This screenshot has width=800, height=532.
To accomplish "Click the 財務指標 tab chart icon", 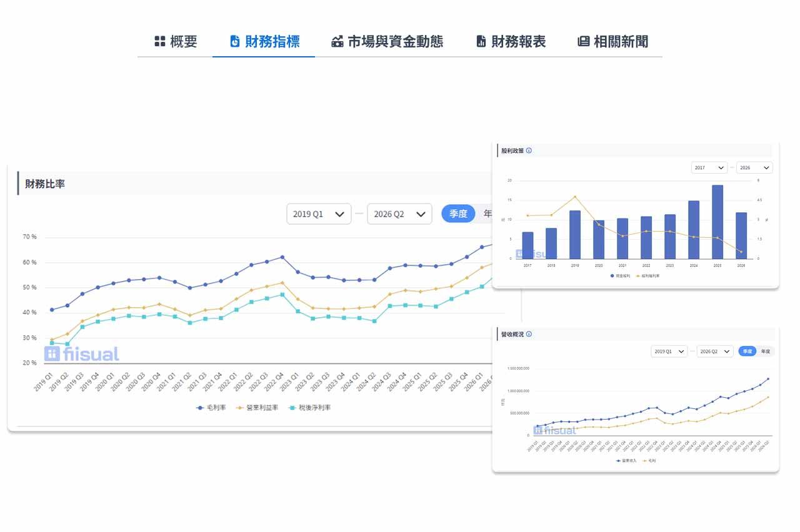I will pyautogui.click(x=235, y=41).
